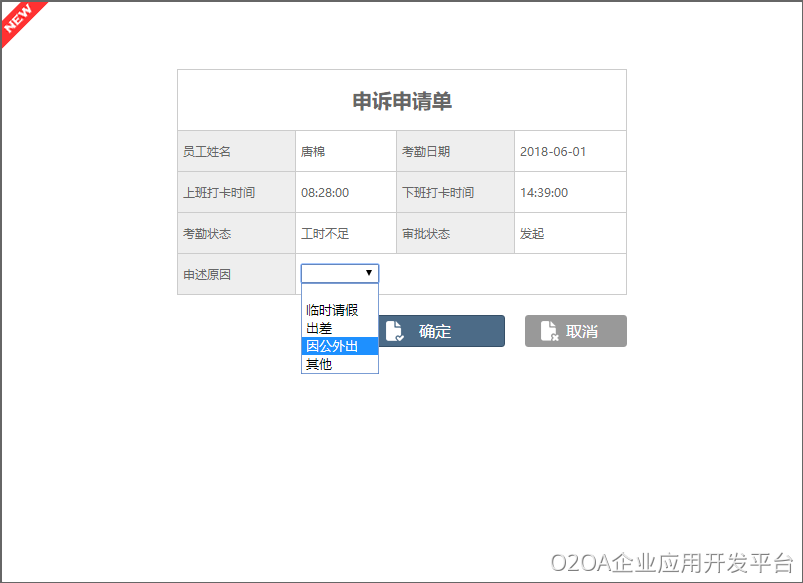Click the clock-in time 08:28:00
This screenshot has height=583, width=803.
click(325, 193)
